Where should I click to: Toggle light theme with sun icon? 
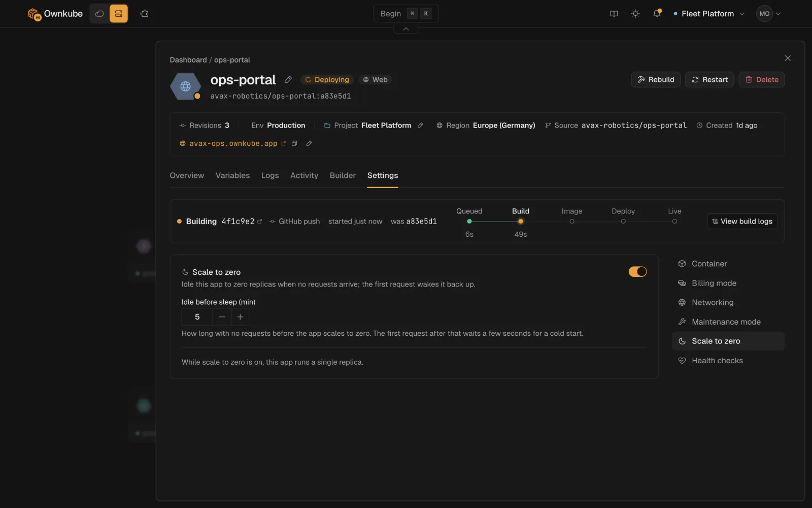pos(635,14)
